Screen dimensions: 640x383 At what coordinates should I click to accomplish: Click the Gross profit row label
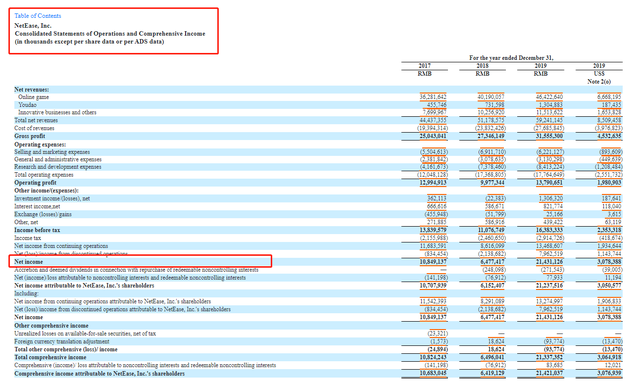29,136
